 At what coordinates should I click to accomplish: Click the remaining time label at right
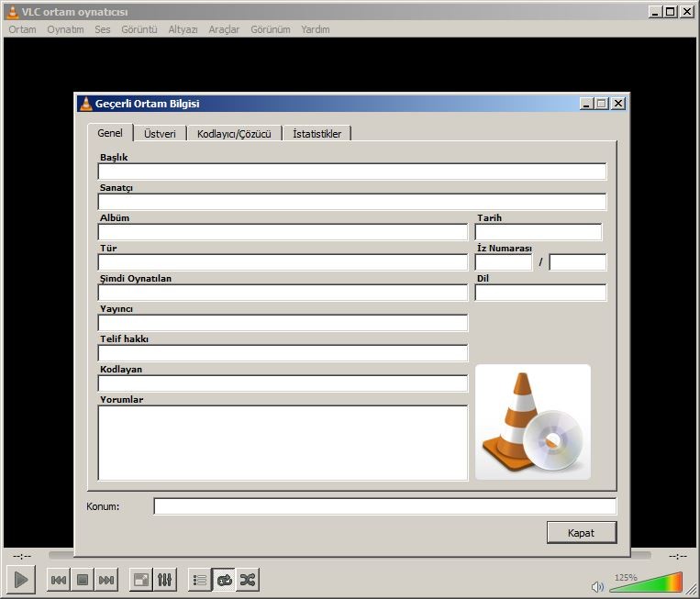678,556
